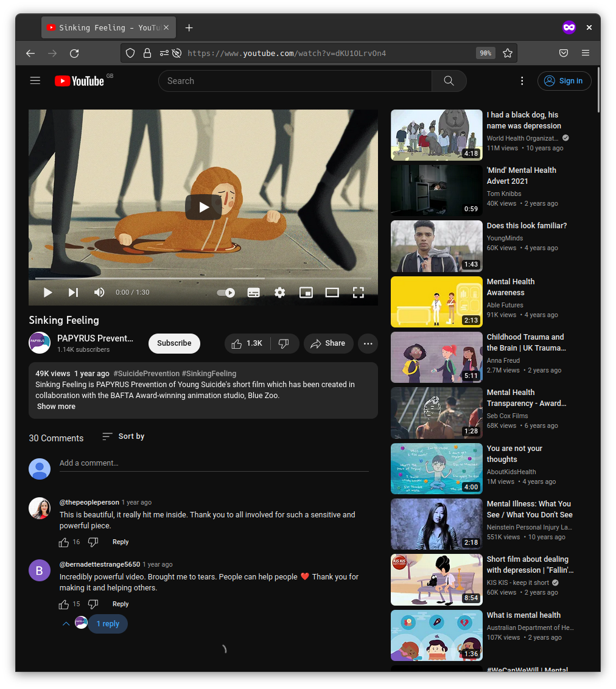This screenshot has width=616, height=689.
Task: Click the search magnifier button
Action: click(449, 81)
